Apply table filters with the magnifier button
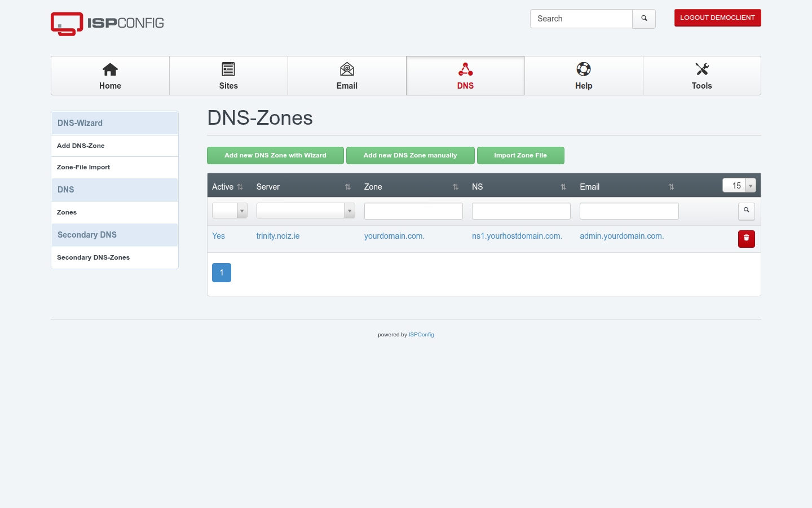The image size is (812, 508). tap(747, 211)
